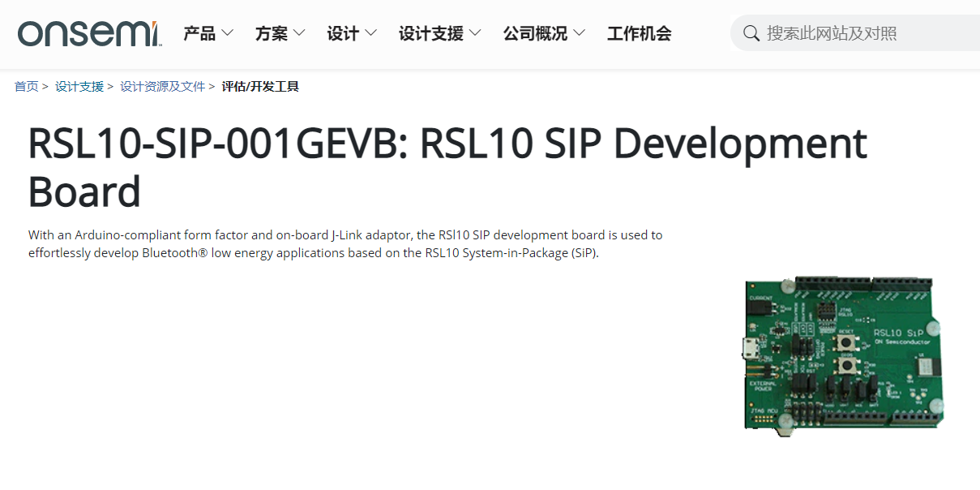The height and width of the screenshot is (490, 980).
Task: Open the 设计支援 menu
Action: click(431, 33)
